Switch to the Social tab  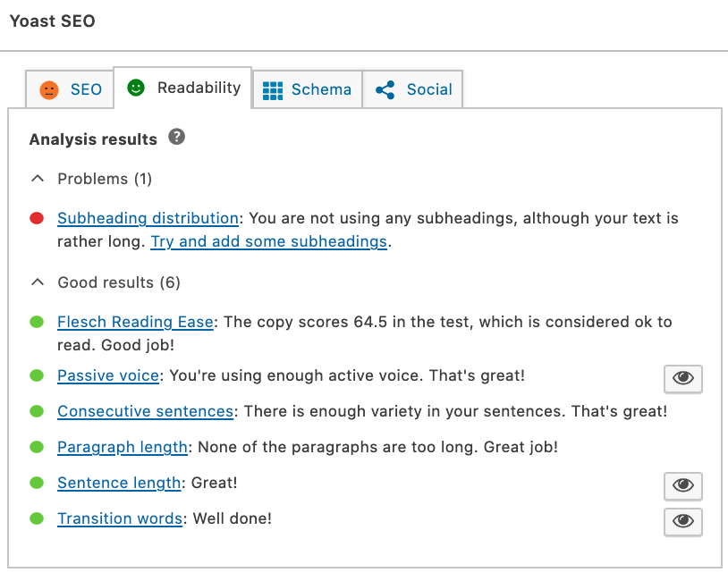pos(413,89)
